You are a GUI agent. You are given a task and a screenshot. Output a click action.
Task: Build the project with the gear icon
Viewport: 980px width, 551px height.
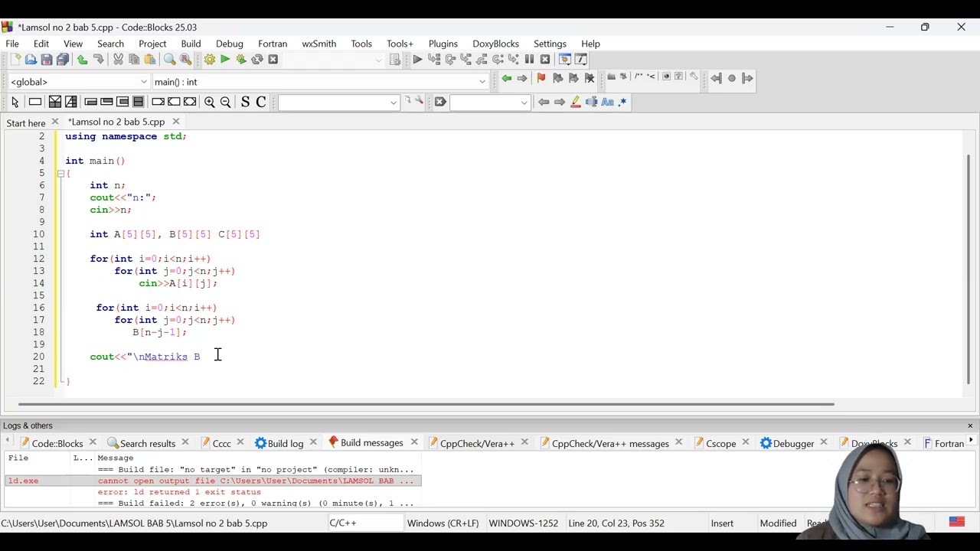pyautogui.click(x=209, y=60)
